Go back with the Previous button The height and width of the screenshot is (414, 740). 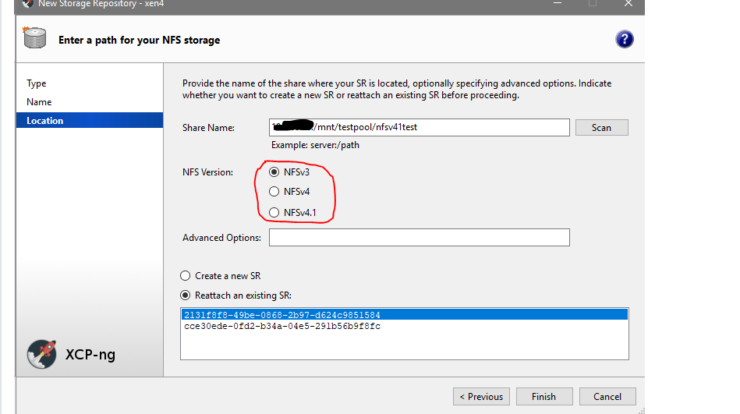481,396
